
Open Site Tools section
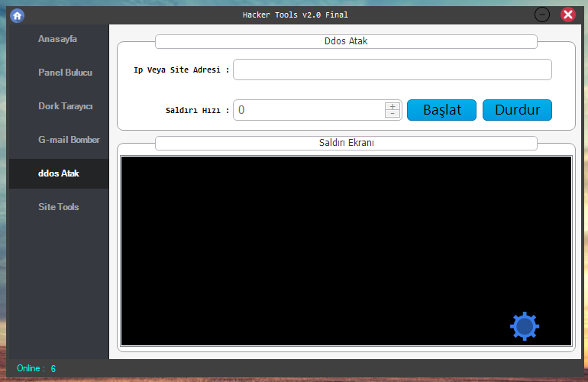coord(59,207)
